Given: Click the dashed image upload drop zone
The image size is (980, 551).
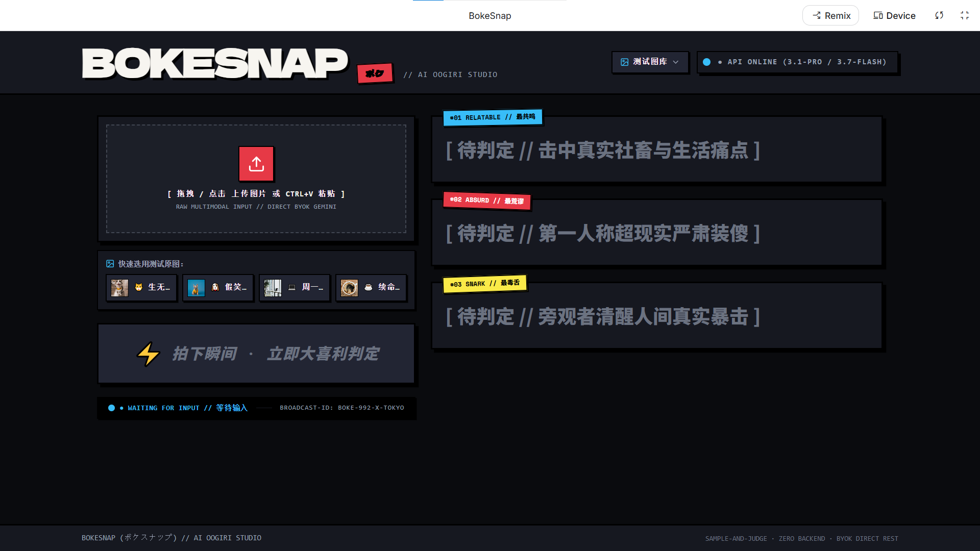Looking at the screenshot, I should [256, 179].
